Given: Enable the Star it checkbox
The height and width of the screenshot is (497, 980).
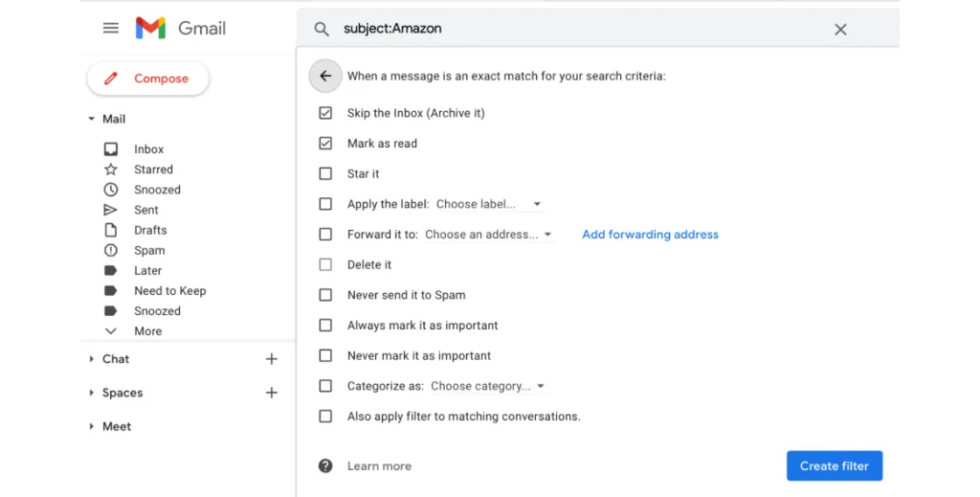Looking at the screenshot, I should click(x=325, y=173).
